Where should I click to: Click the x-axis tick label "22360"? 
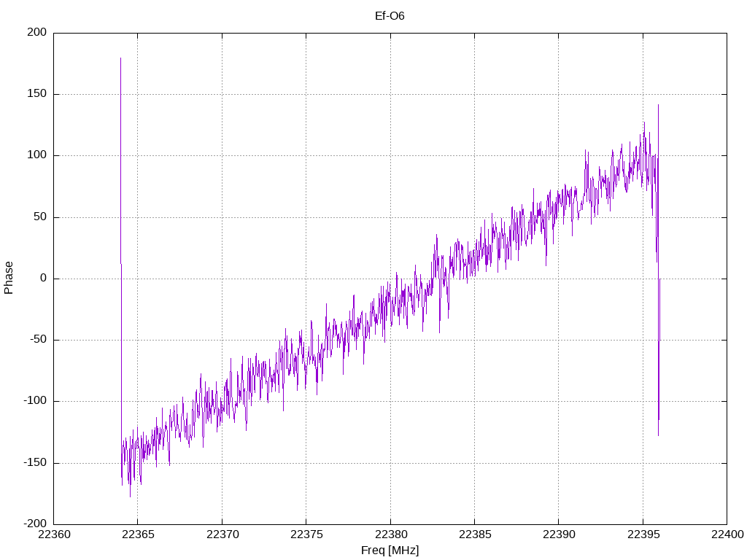click(54, 534)
